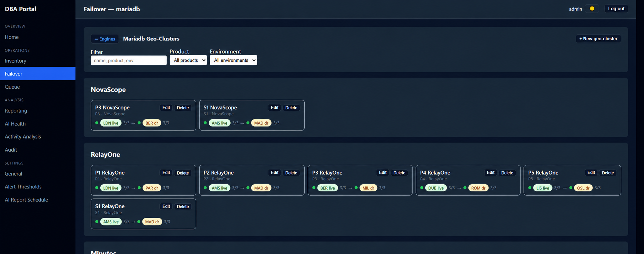644x254 pixels.
Task: Click the DBA Portal title
Action: point(20,9)
